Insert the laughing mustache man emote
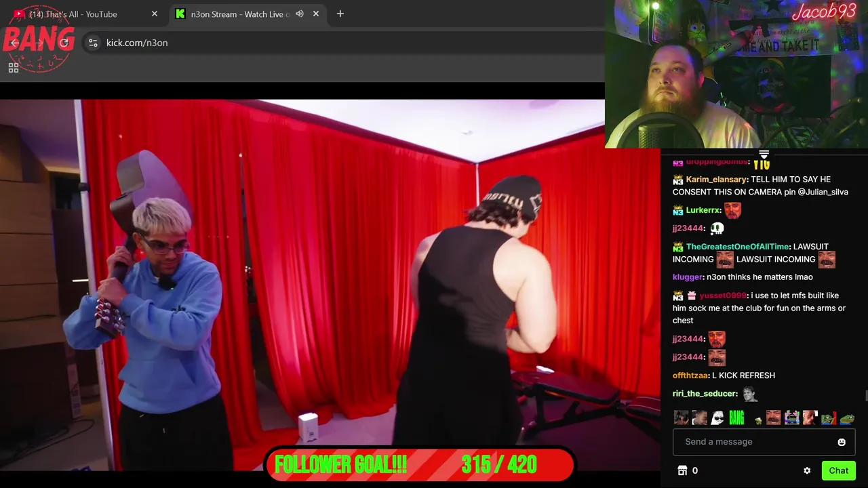 (774, 418)
